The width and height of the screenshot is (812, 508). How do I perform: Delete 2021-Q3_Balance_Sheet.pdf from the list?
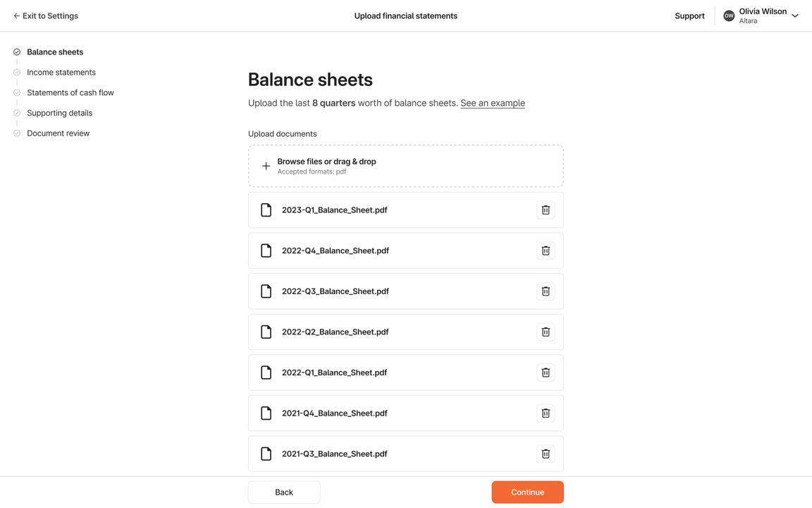(x=546, y=454)
